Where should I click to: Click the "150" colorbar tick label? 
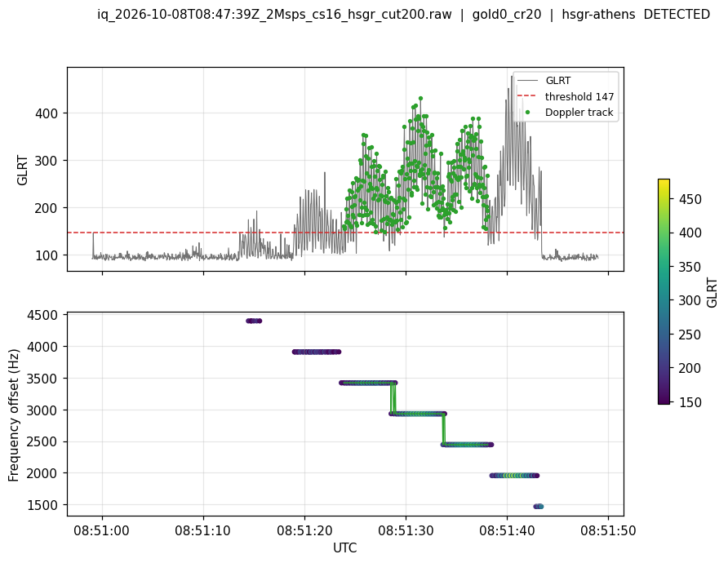click(690, 402)
